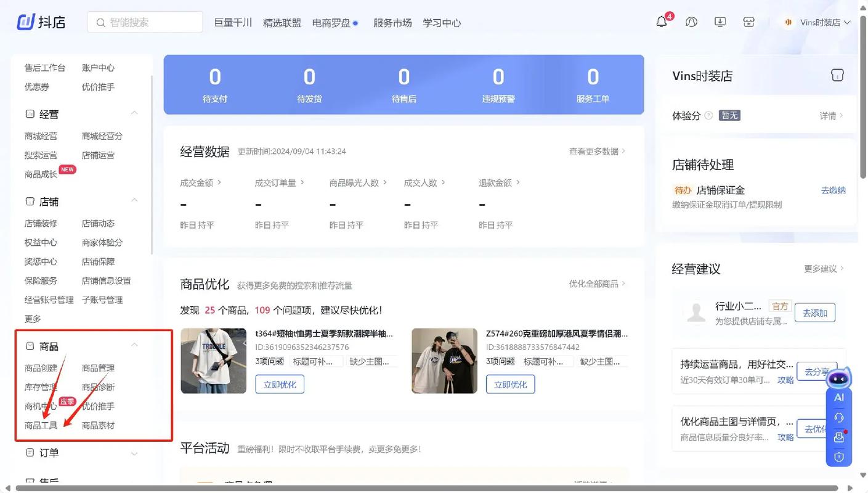Expand the 订单 sidebar section
Screen dimensions: 868x493
pos(134,453)
